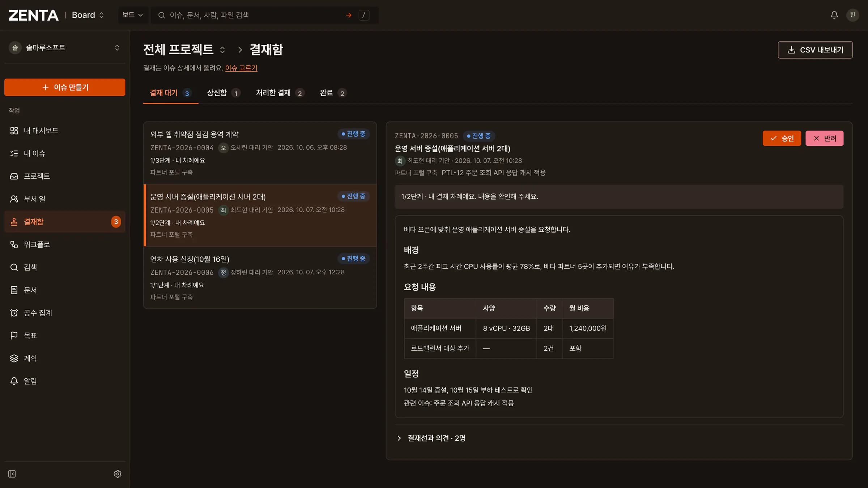Open 외부 웹 취약점 점검 용역 계약 item
The image size is (868, 488).
click(x=260, y=153)
